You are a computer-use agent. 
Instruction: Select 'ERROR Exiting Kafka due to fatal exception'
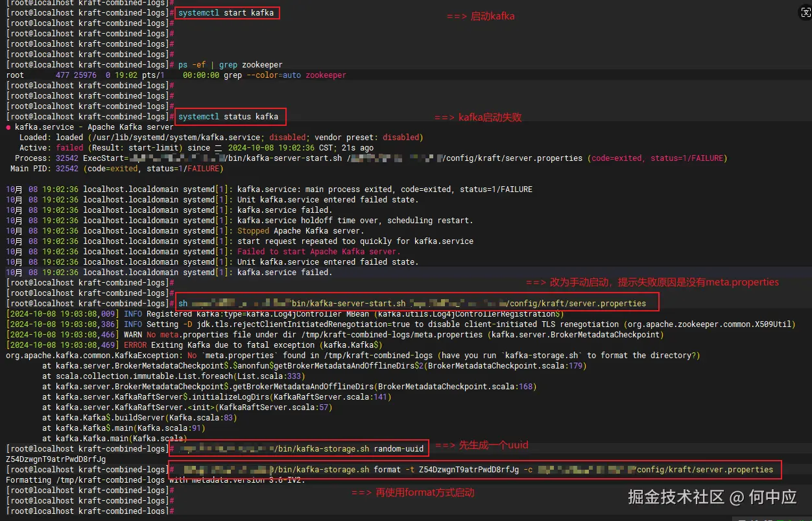coord(220,345)
